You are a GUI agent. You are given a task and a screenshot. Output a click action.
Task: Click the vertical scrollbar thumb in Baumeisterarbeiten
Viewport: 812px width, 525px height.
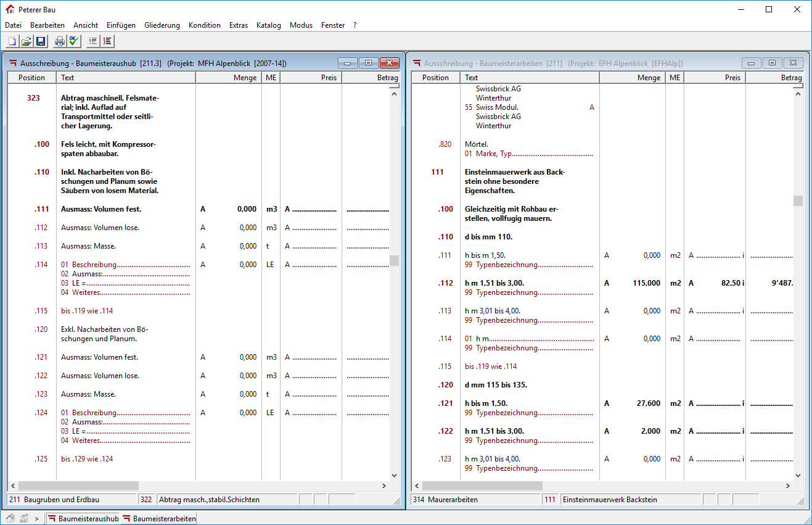click(798, 200)
